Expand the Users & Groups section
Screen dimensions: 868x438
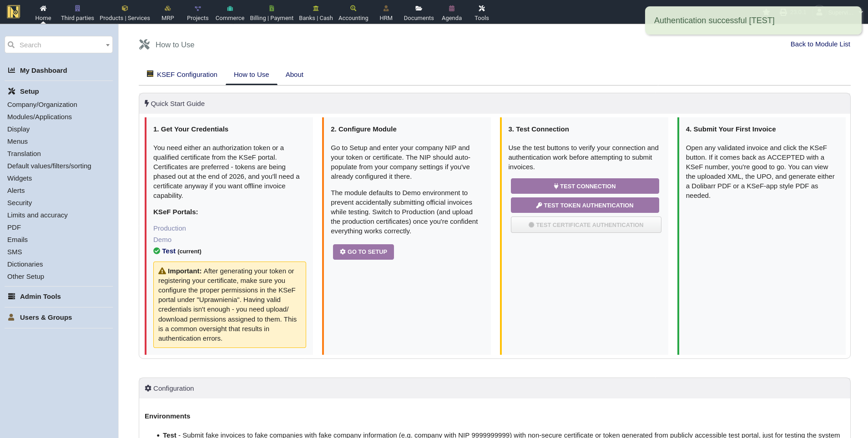[45, 317]
